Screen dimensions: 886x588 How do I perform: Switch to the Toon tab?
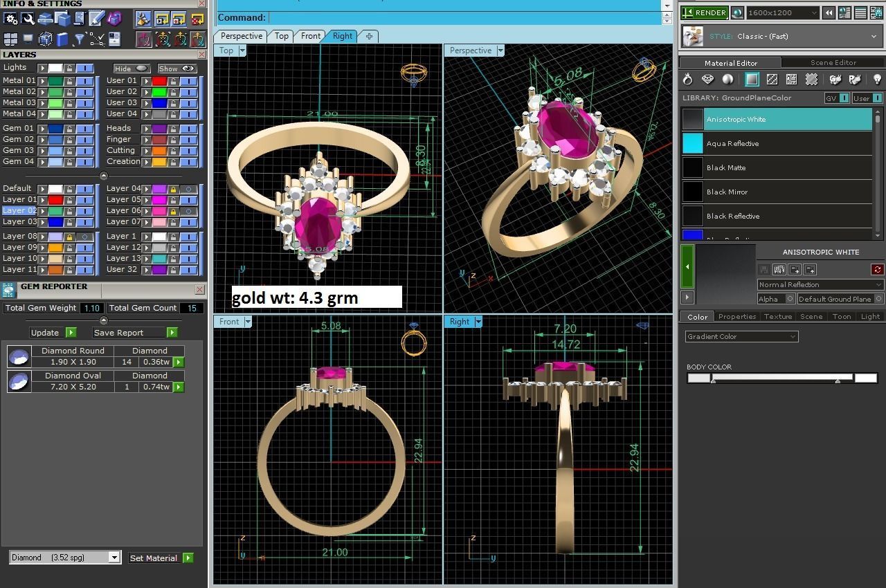pos(842,316)
